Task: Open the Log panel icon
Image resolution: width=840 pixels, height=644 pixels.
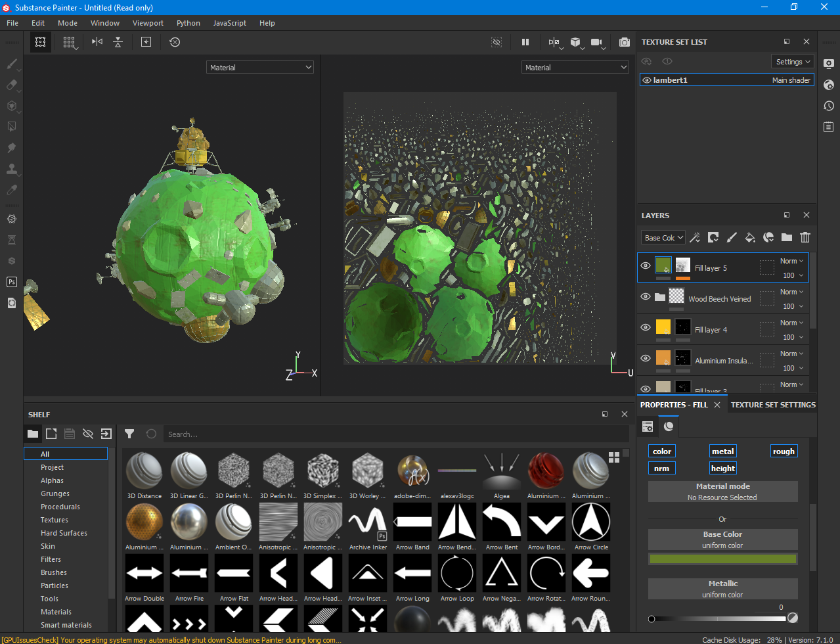Action: pos(829,127)
